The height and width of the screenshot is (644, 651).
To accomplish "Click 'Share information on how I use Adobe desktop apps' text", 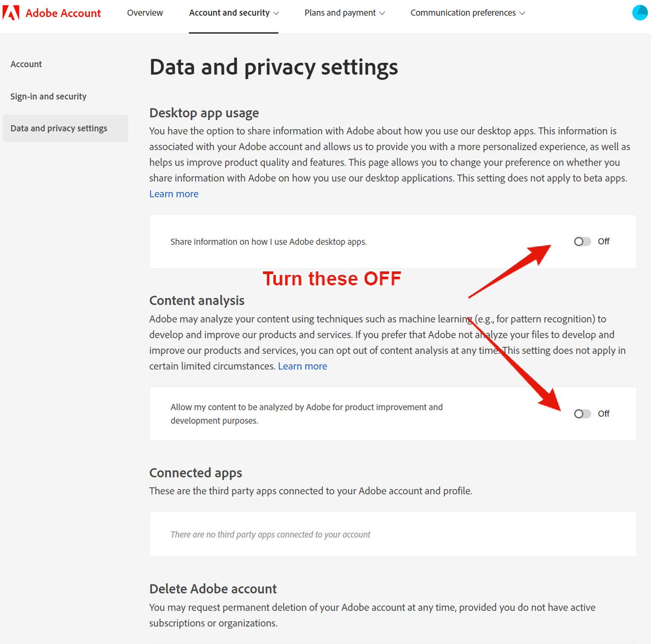I will click(x=269, y=241).
